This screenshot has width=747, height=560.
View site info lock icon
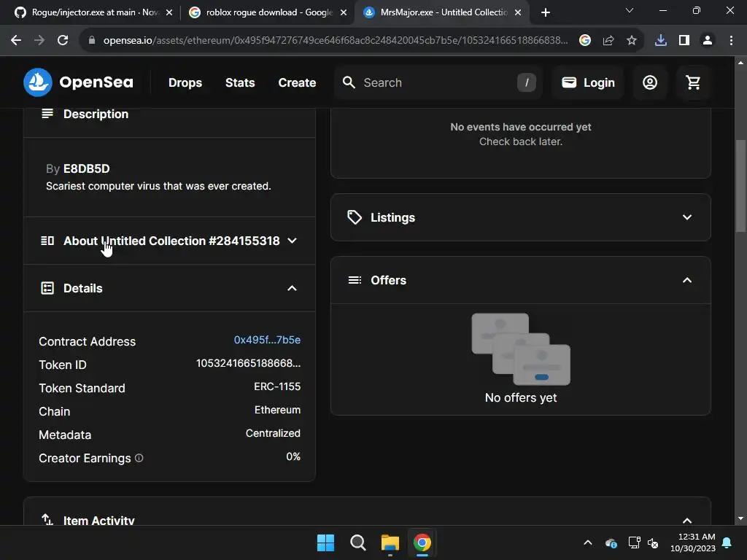[x=91, y=41]
